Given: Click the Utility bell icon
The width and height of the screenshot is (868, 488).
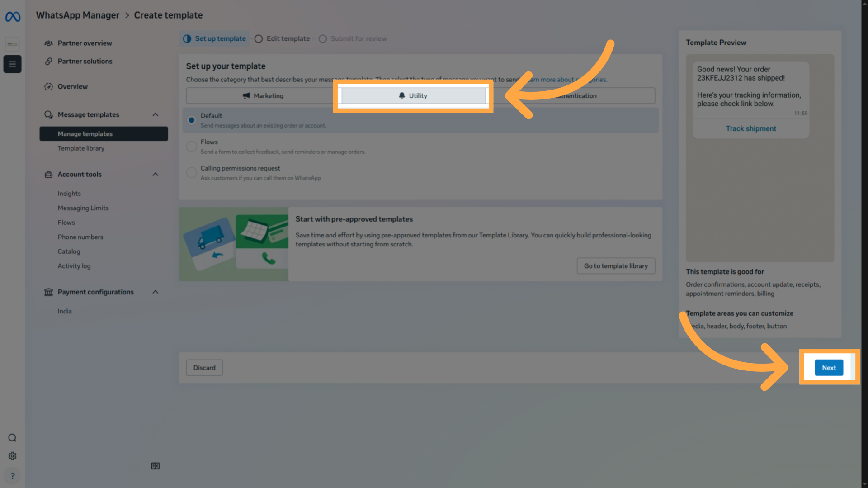Looking at the screenshot, I should pyautogui.click(x=401, y=96).
